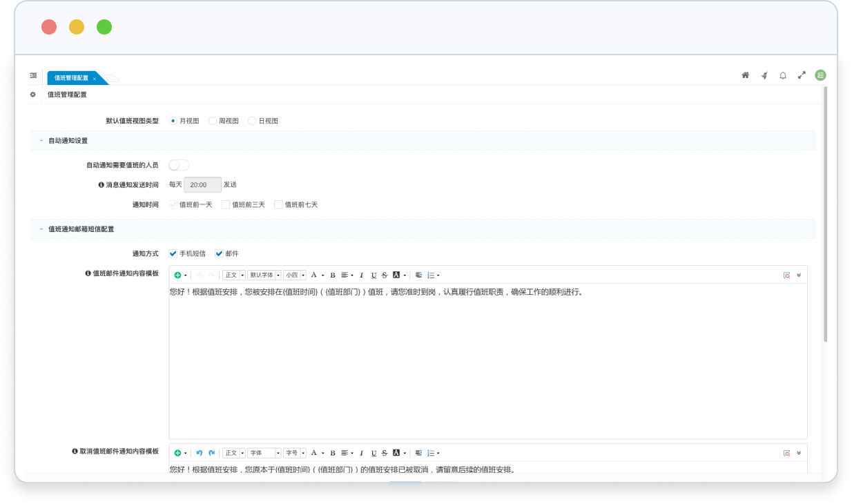The width and height of the screenshot is (852, 504).
Task: Click the fullscreen expand icon in the header
Action: pos(802,75)
